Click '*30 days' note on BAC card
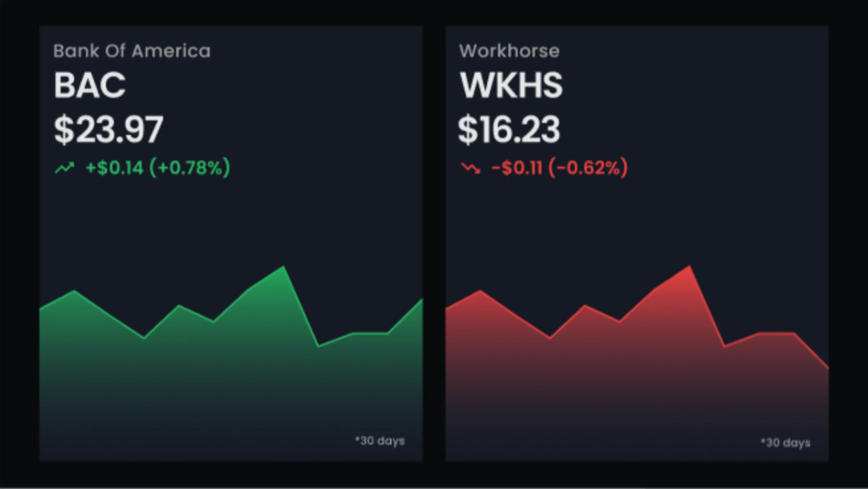Image resolution: width=868 pixels, height=489 pixels. [x=380, y=441]
